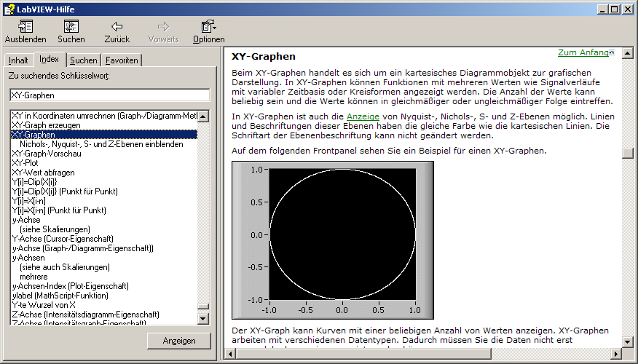
Task: Click help content scroll-down arrow
Action: click(x=628, y=342)
